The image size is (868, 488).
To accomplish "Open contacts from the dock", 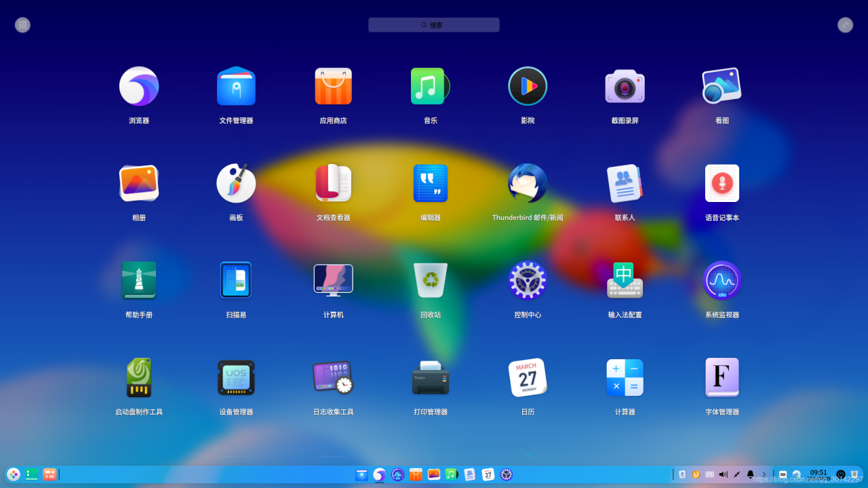I will [469, 474].
